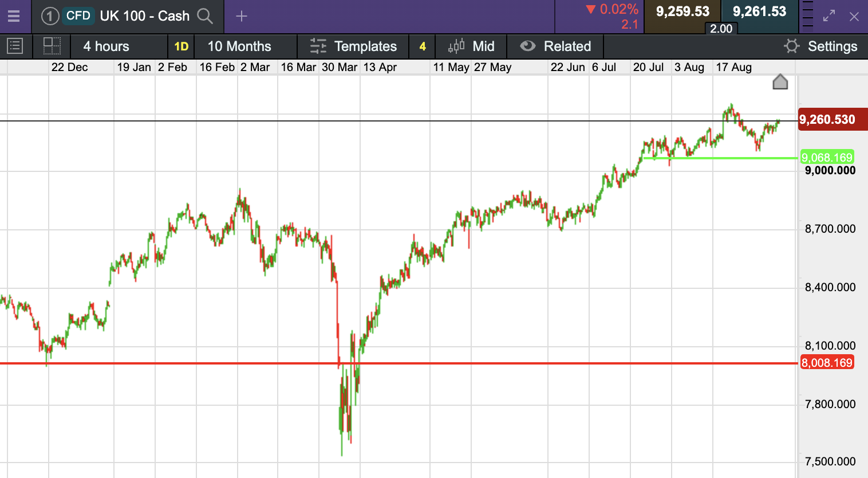The image size is (868, 478).
Task: Expand the chart to full screen
Action: tap(829, 16)
